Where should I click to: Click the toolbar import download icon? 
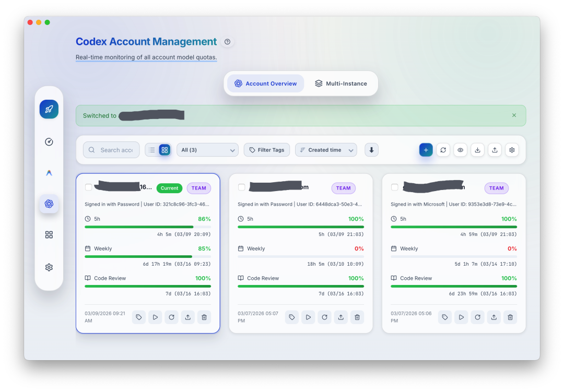click(x=478, y=150)
